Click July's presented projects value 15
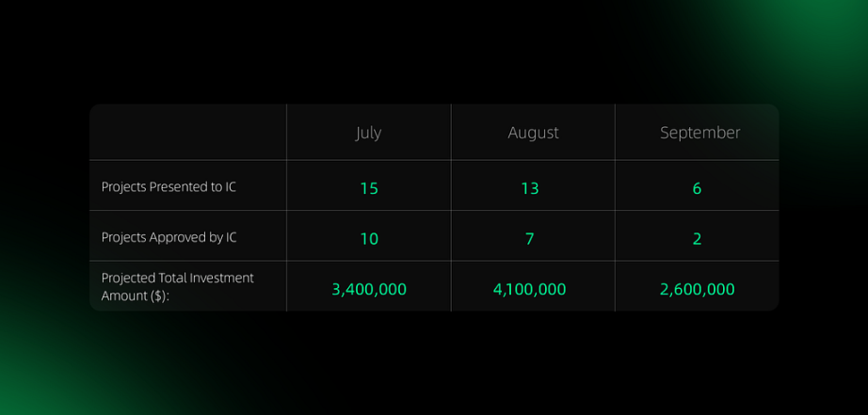 (369, 189)
